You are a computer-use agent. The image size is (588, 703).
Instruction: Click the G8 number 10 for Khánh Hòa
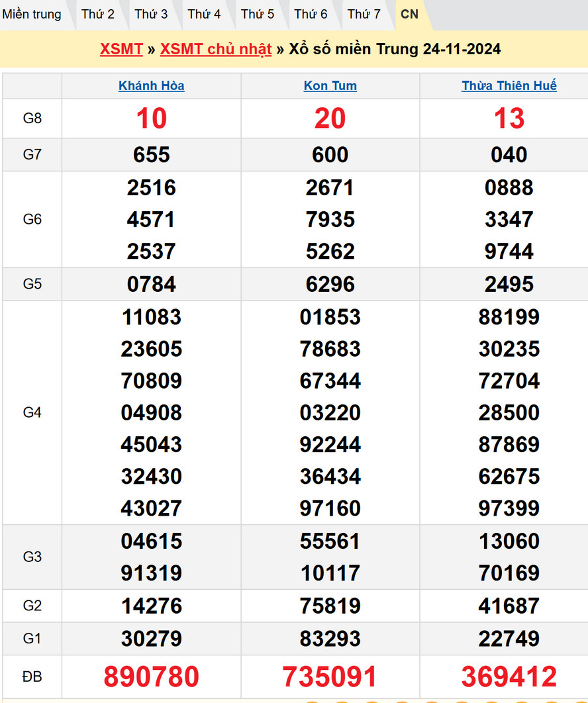pyautogui.click(x=152, y=118)
